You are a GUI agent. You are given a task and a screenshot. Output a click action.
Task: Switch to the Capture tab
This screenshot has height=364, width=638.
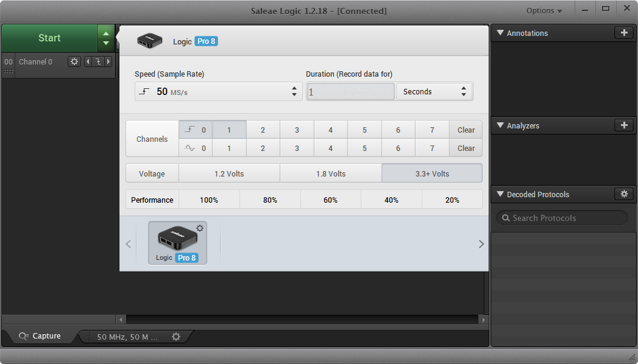pyautogui.click(x=40, y=336)
